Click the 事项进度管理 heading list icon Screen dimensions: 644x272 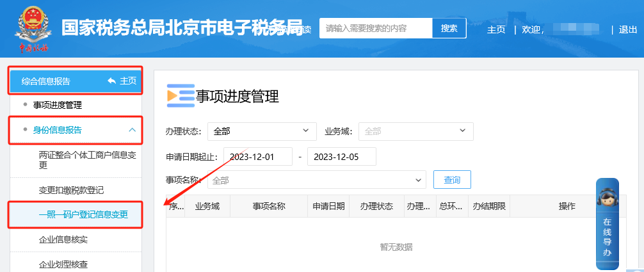point(181,96)
